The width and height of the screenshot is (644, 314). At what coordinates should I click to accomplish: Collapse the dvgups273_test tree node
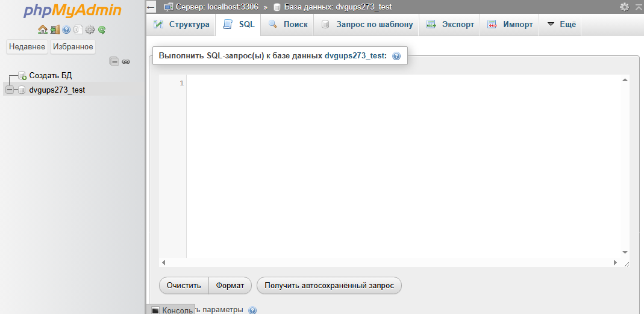[10, 90]
